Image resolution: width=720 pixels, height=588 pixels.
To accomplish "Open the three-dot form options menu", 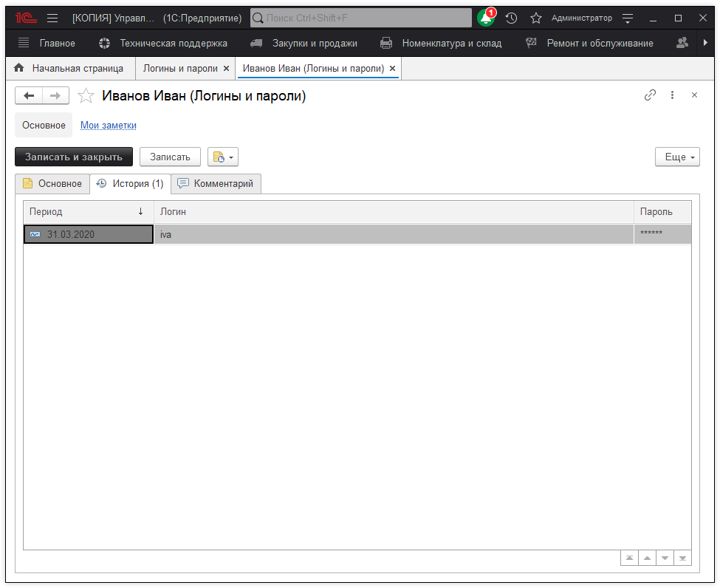I will tap(672, 95).
